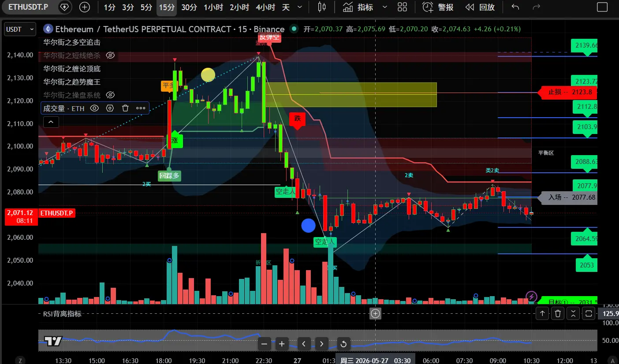
Task: Click the 止损 2123.8 stop-loss label
Action: (x=567, y=93)
